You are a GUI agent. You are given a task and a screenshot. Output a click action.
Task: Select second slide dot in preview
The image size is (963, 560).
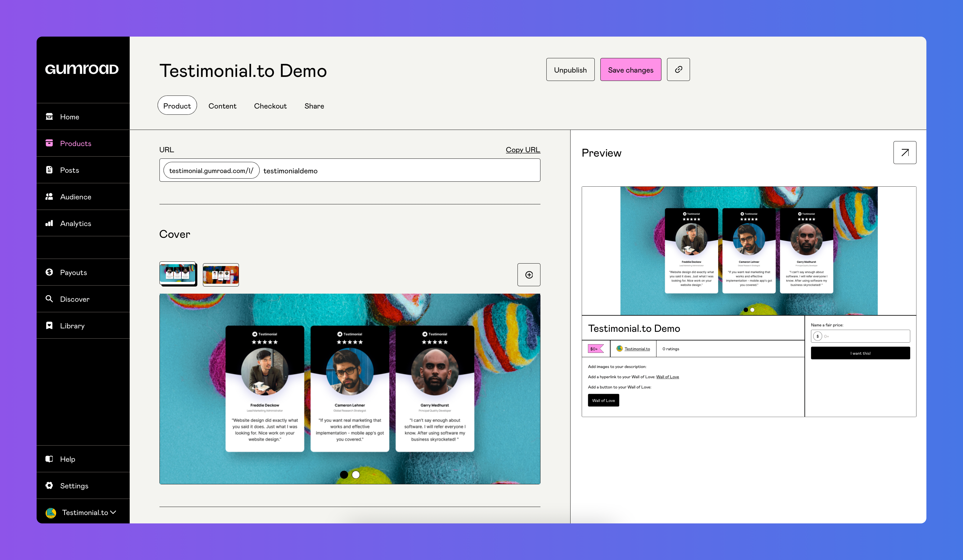(x=752, y=310)
